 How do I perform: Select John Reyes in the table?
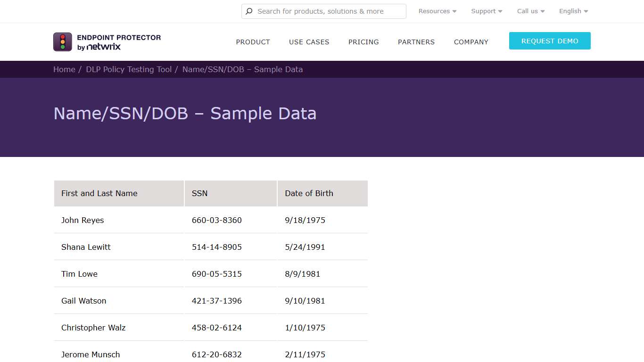83,220
